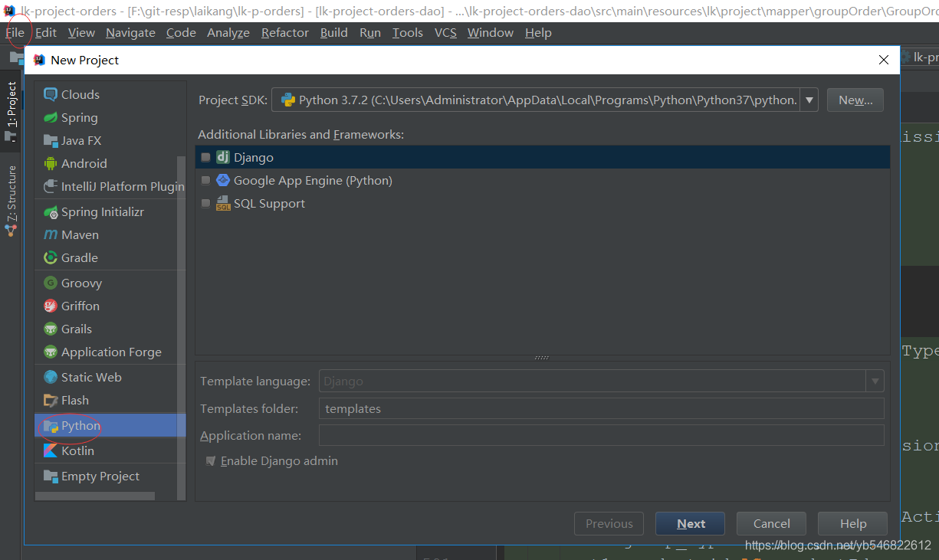This screenshot has height=560, width=939.
Task: Click the Next button
Action: coord(691,524)
